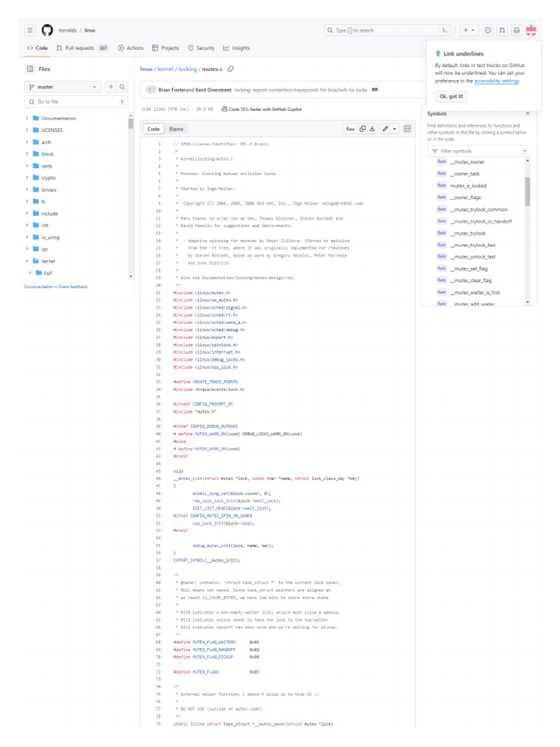Open the notifications inbox icon

click(516, 30)
